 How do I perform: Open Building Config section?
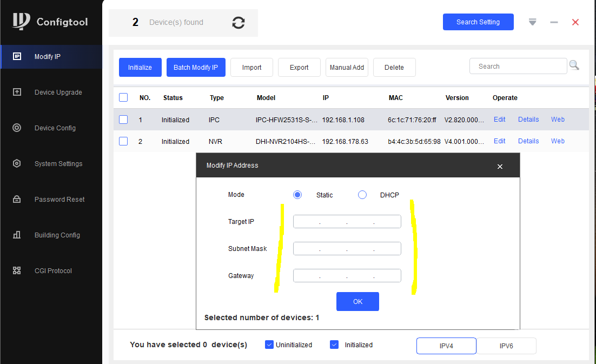tap(57, 235)
